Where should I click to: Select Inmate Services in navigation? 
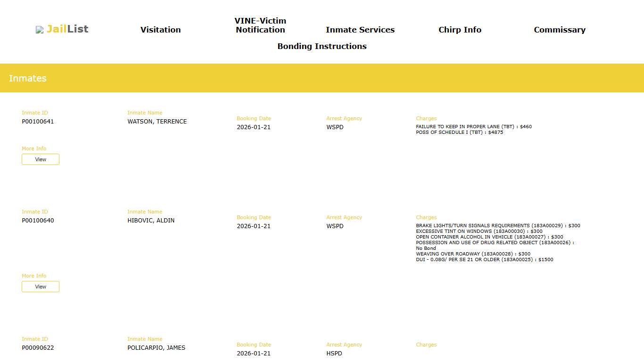click(360, 30)
